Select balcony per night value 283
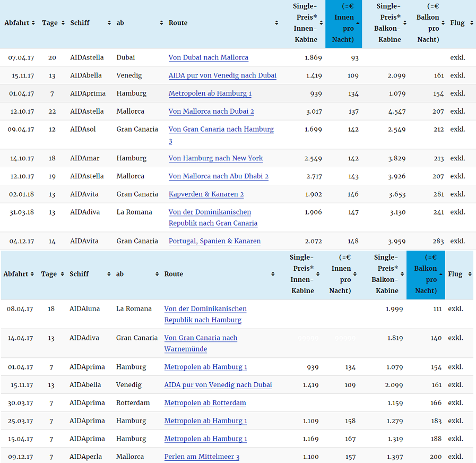Viewport: 476px width, 463px height. click(438, 241)
